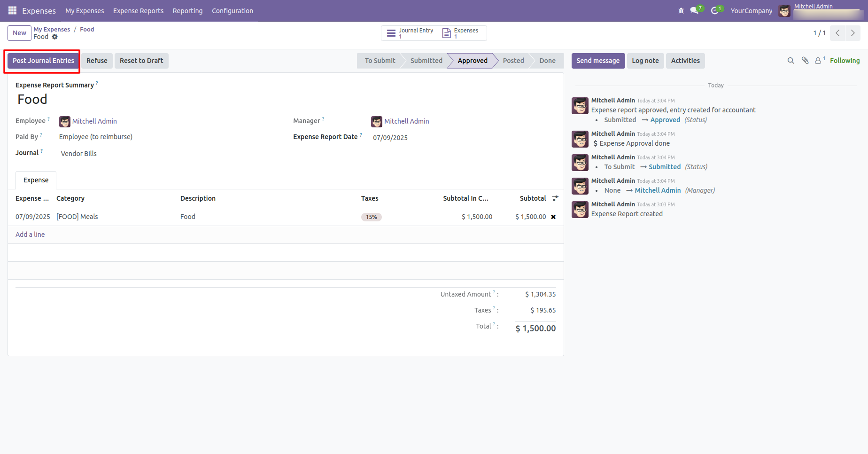The width and height of the screenshot is (868, 454).
Task: Click the [FOOD] Meals category cell
Action: point(77,217)
